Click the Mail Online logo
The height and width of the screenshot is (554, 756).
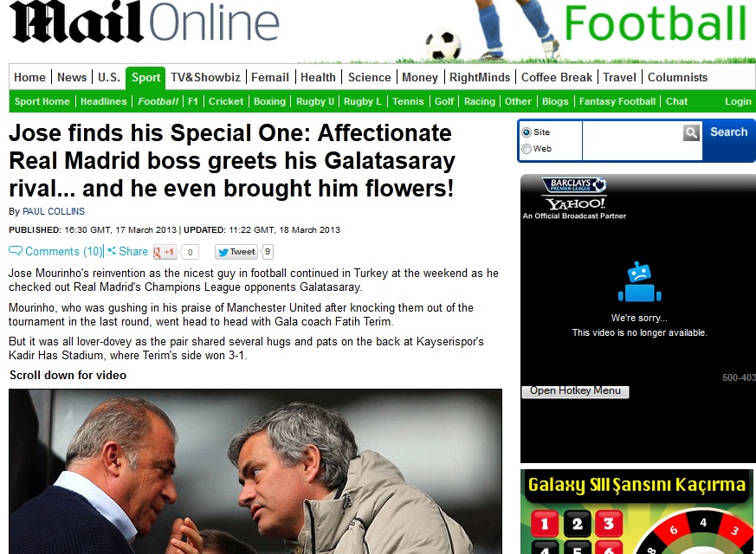tap(144, 23)
